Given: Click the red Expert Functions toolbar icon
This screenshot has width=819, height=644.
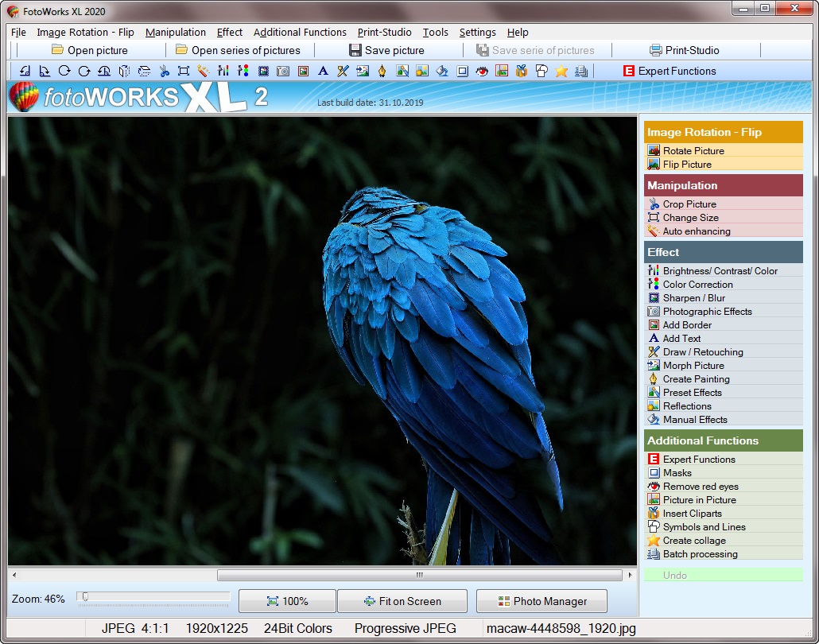Looking at the screenshot, I should tap(670, 71).
